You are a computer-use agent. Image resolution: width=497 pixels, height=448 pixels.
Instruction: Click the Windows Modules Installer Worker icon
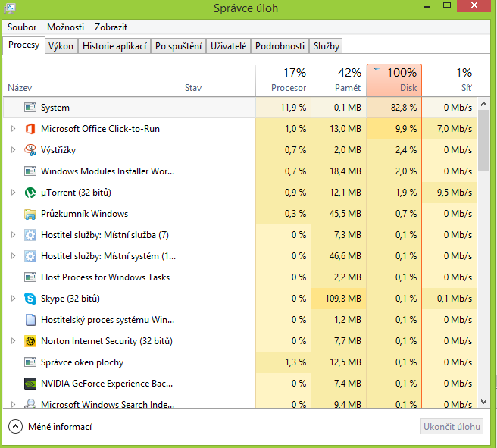click(x=30, y=171)
